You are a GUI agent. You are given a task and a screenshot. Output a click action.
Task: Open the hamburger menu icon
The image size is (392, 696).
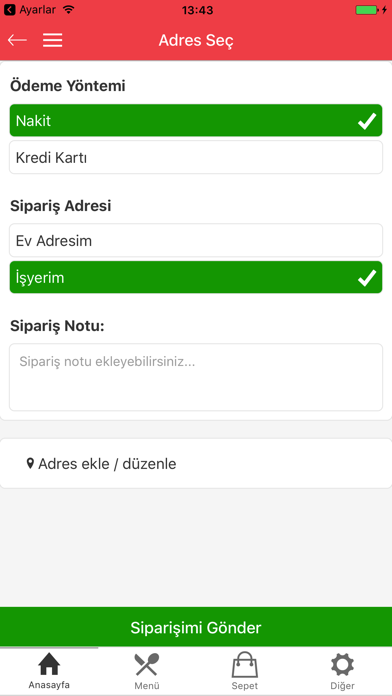coord(52,40)
